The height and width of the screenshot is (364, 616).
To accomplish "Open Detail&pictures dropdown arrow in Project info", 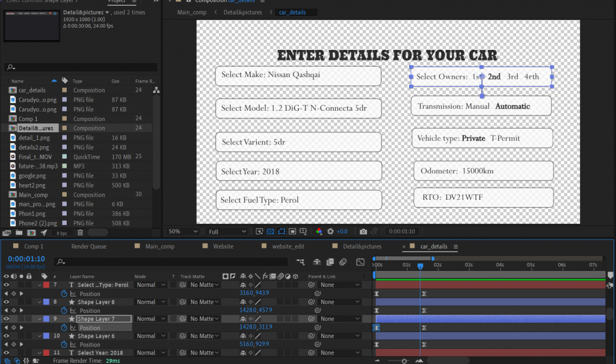I will [107, 13].
